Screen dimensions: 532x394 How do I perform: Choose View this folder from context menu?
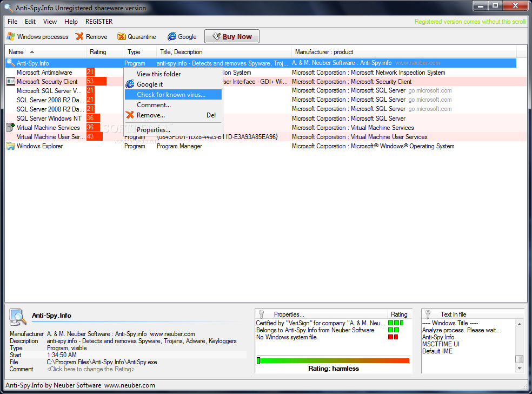[173, 74]
